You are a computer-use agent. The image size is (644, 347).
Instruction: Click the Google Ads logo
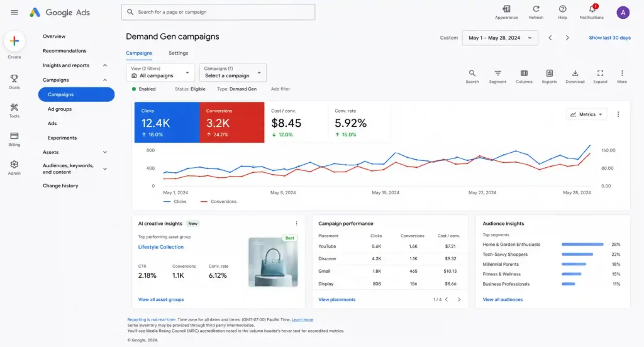60,13
